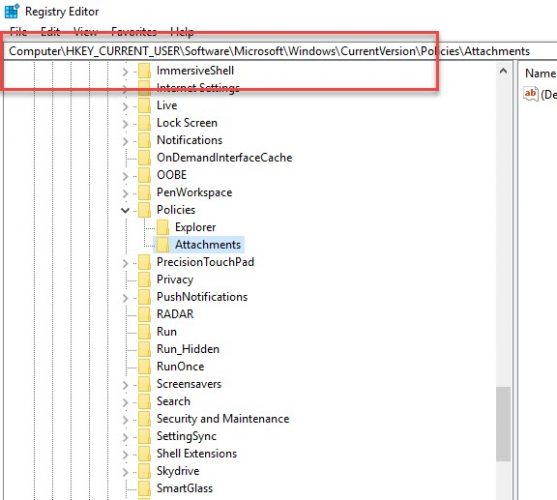This screenshot has height=500, width=557.
Task: Expand the PrecisionTouchPad key
Action: pos(125,263)
